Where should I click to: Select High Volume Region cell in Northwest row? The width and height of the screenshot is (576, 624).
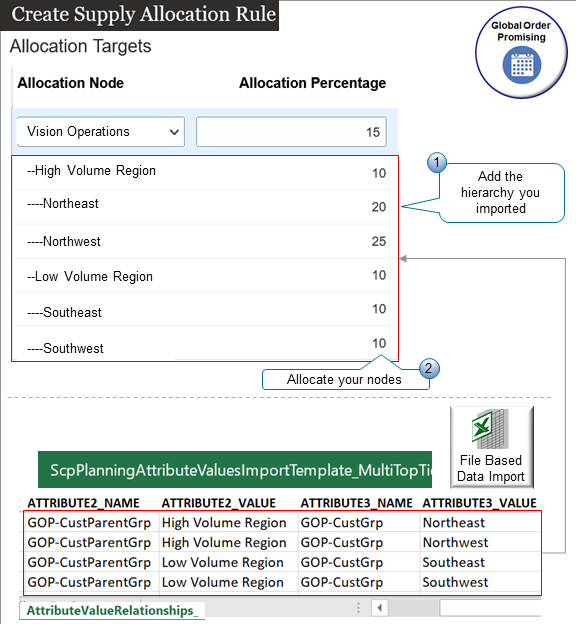click(x=228, y=542)
